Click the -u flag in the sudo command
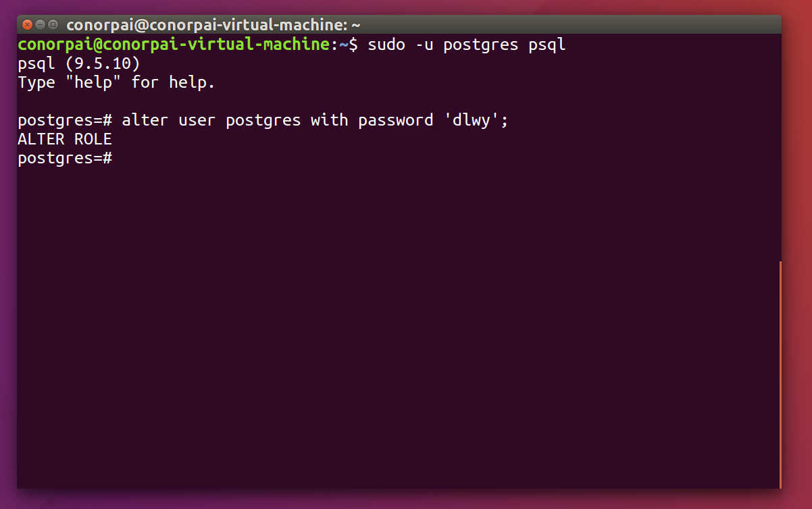Image resolution: width=812 pixels, height=509 pixels. coord(425,45)
